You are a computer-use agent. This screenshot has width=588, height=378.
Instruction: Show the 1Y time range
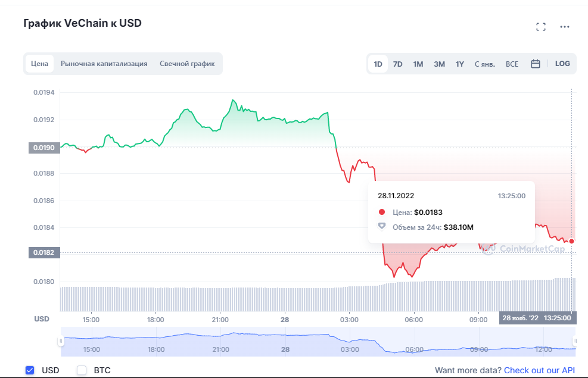coord(460,64)
